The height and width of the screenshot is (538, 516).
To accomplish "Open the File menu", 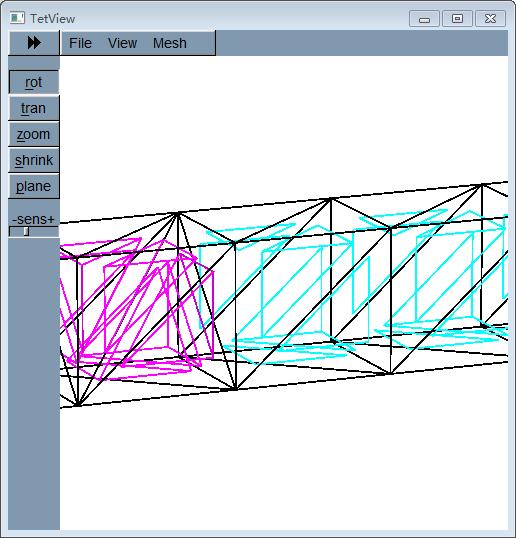I will 80,43.
